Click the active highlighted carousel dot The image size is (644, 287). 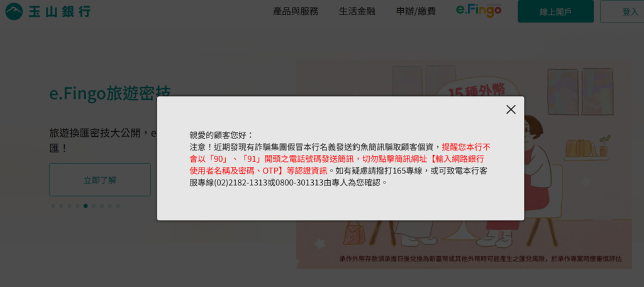pyautogui.click(x=86, y=206)
